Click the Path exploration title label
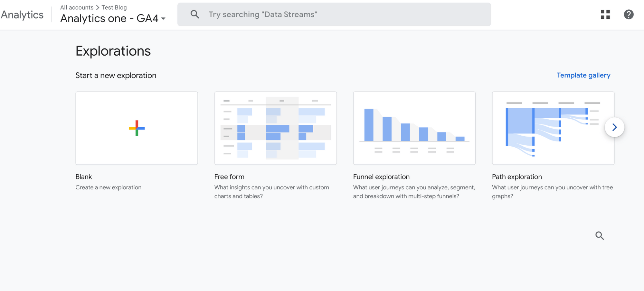 point(517,177)
